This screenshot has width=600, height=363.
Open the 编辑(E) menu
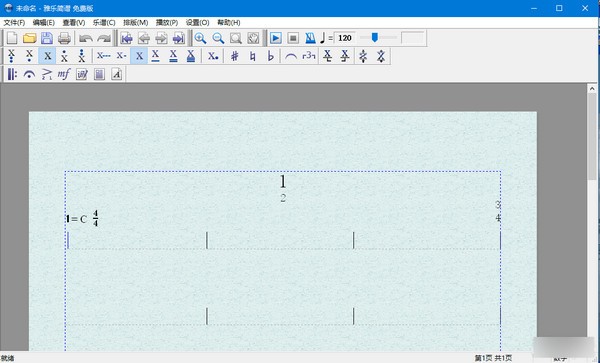coord(44,23)
